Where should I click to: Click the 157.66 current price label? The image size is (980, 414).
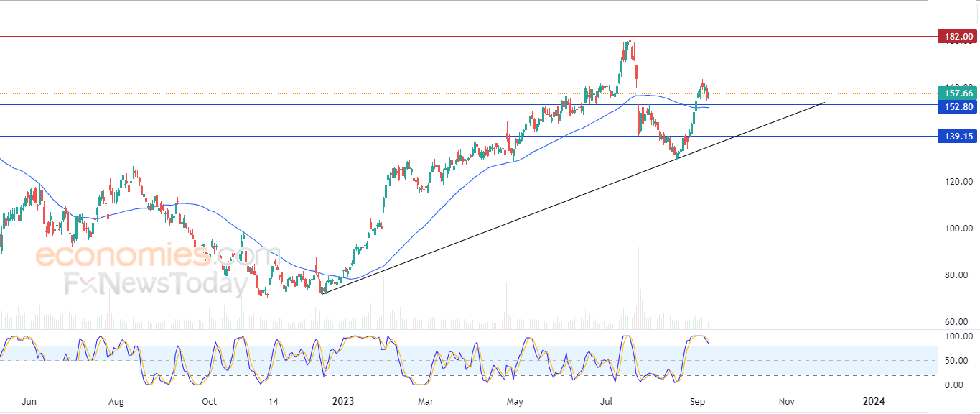coord(957,93)
